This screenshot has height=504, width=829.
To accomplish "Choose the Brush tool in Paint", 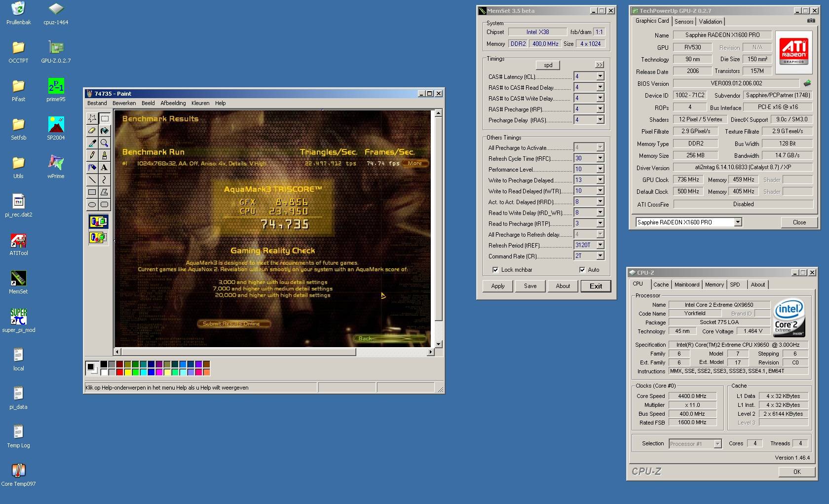I will click(x=105, y=155).
